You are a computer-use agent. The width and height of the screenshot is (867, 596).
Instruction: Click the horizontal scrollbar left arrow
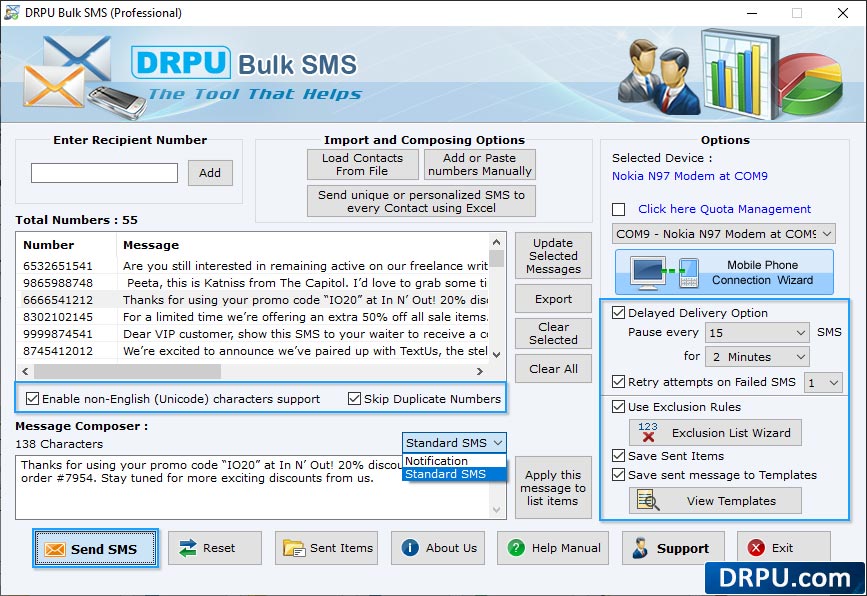(25, 372)
